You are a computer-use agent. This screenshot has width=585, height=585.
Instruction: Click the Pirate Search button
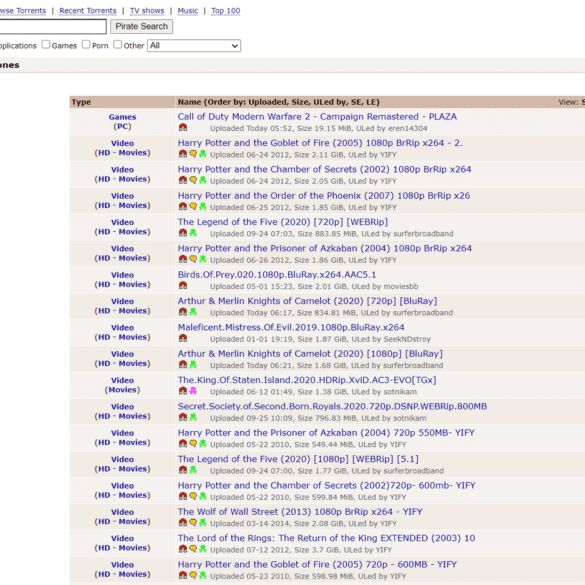pyautogui.click(x=141, y=26)
